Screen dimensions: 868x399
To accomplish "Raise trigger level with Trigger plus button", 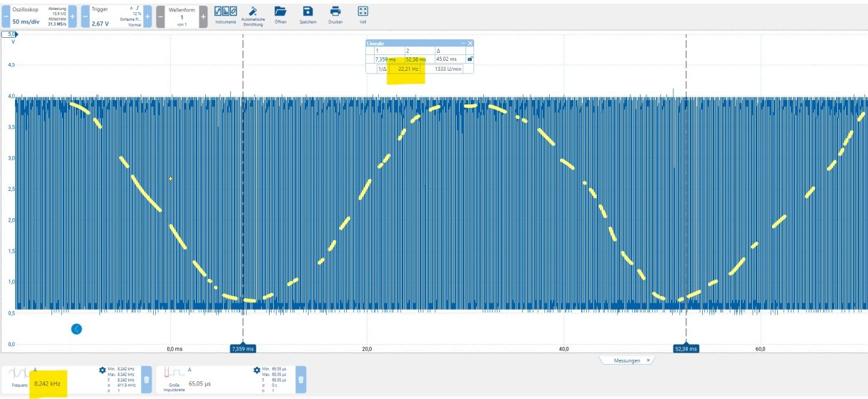I will tap(148, 16).
